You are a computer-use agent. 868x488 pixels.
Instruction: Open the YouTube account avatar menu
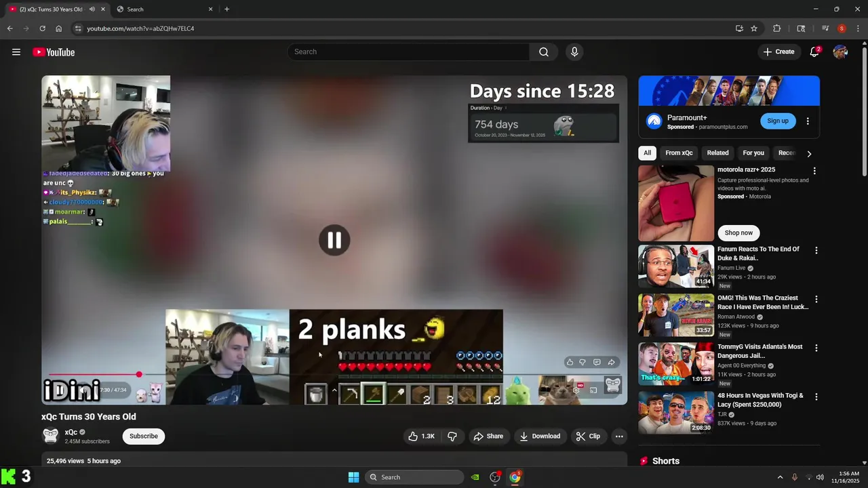(840, 52)
